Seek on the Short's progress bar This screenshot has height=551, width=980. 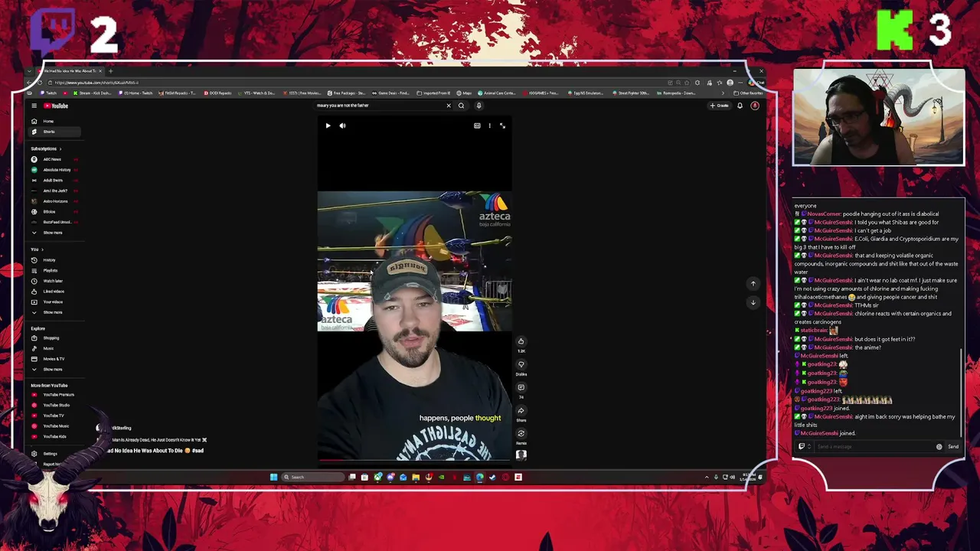tap(414, 461)
